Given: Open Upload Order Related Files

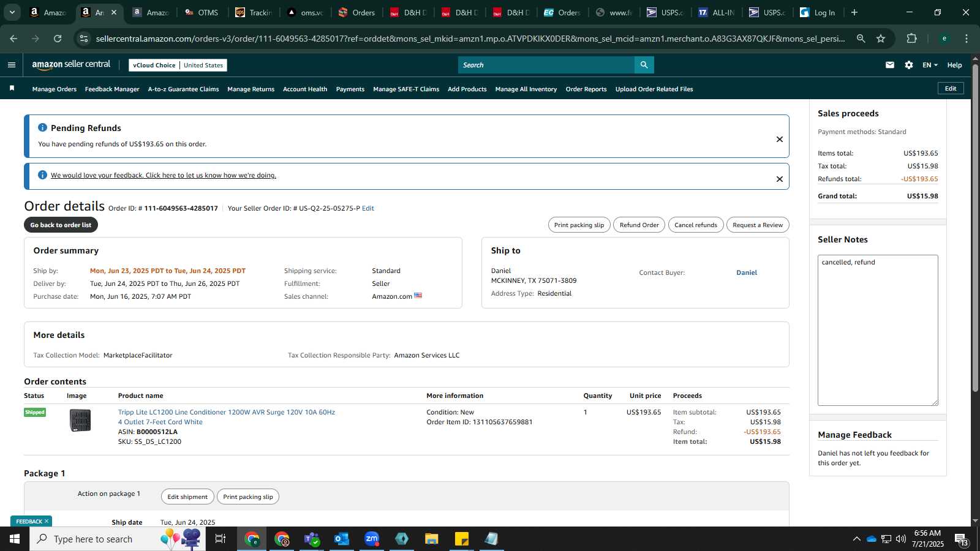Looking at the screenshot, I should pyautogui.click(x=654, y=89).
